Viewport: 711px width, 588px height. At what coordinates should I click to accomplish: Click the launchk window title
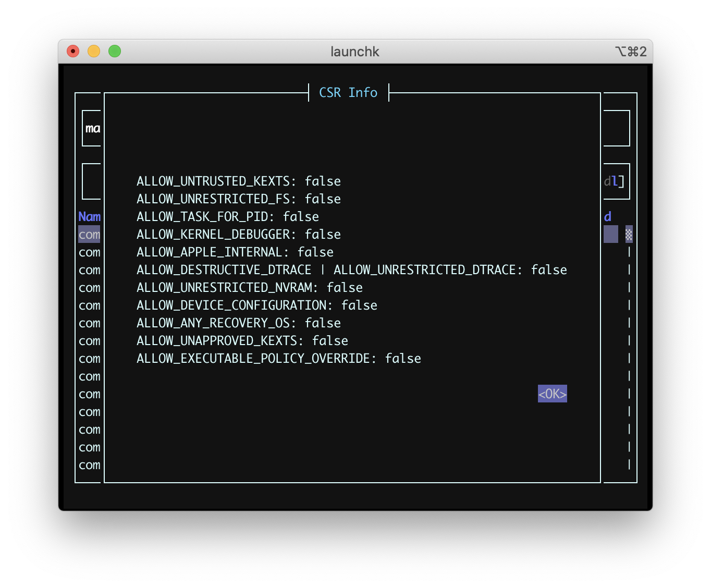pos(355,52)
